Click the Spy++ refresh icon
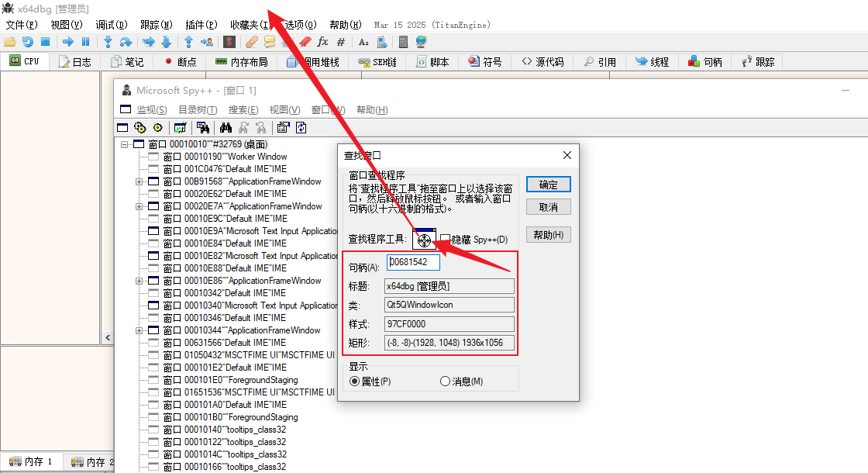Viewport: 868px width, 473px height. [301, 128]
